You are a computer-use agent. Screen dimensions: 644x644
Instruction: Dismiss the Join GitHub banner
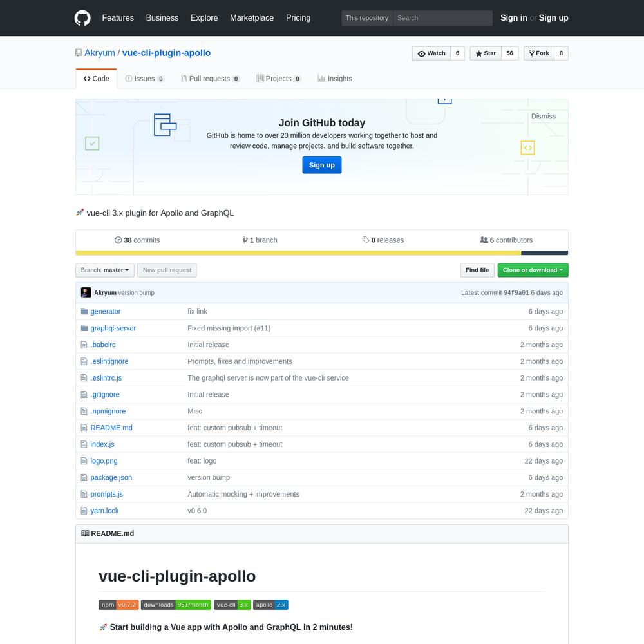pos(543,116)
